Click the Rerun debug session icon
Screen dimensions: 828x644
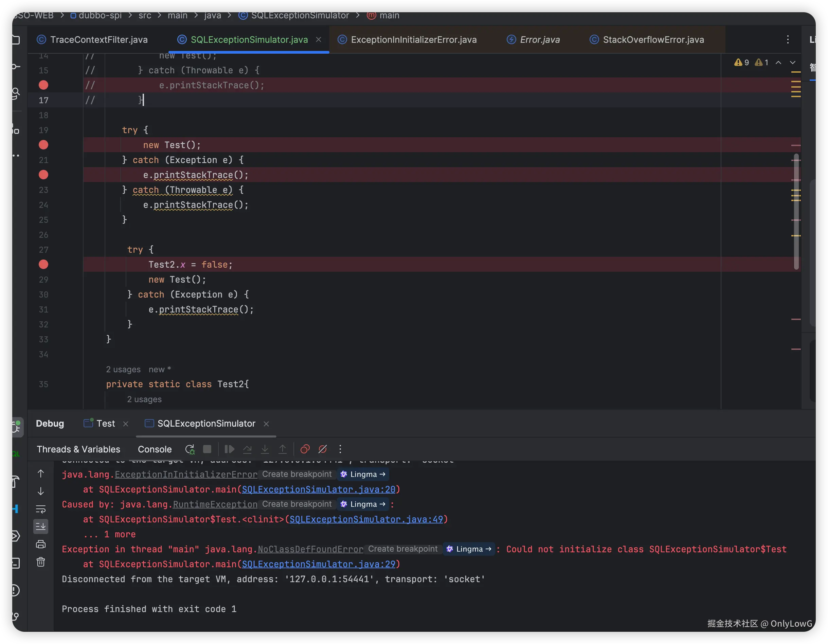pyautogui.click(x=190, y=449)
